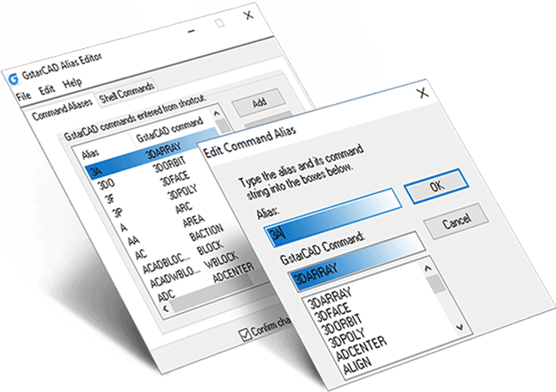556x392 pixels.
Task: Click the GstarCAD logo icon in title bar
Action: click(14, 79)
